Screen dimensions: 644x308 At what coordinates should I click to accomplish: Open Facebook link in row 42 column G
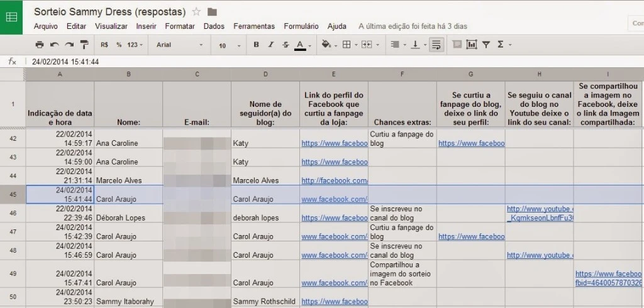pos(472,143)
